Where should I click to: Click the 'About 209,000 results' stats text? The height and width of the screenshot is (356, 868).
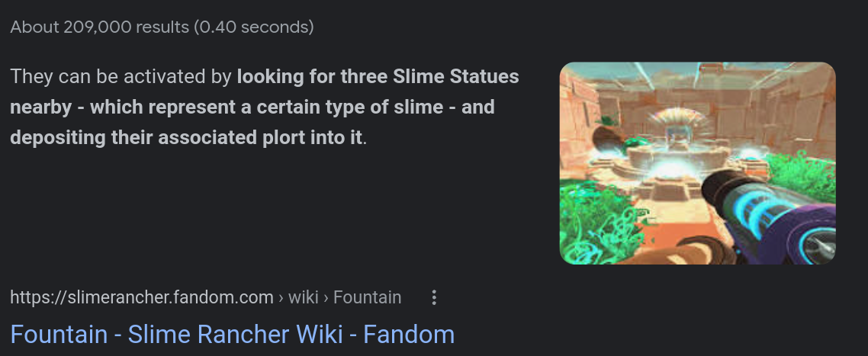pos(99,27)
